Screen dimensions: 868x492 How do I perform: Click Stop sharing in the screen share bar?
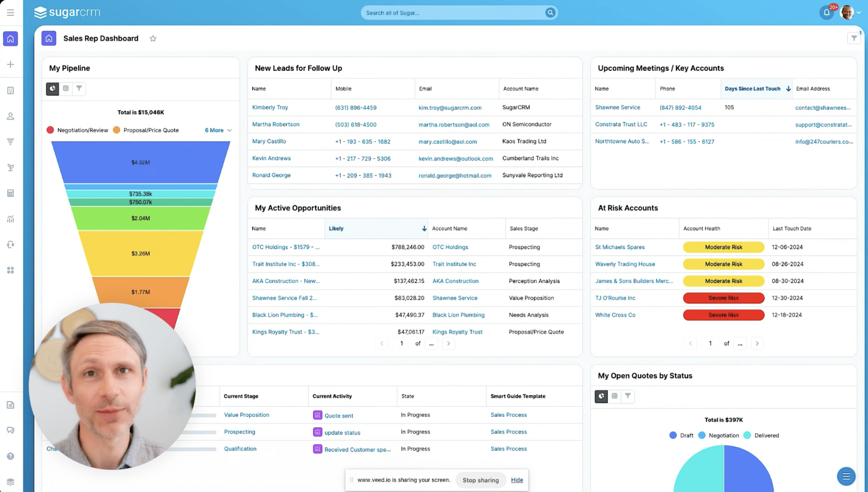coord(480,480)
